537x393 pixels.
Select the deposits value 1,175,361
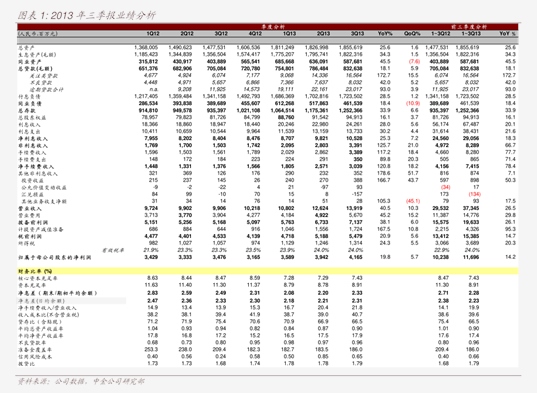pos(316,111)
